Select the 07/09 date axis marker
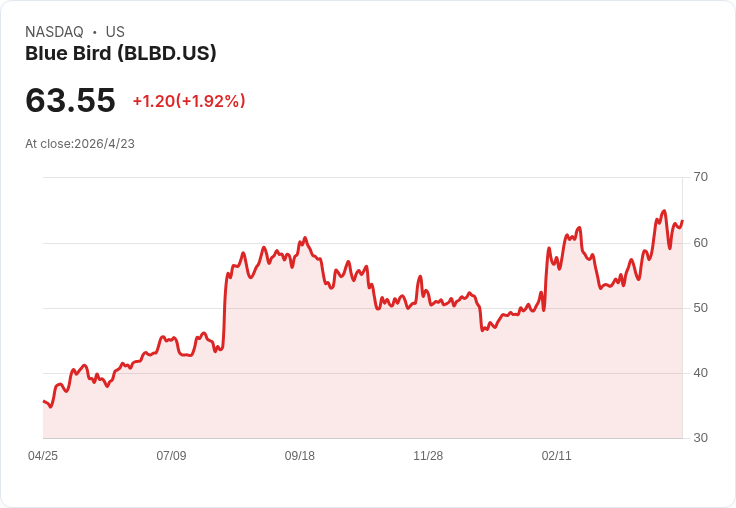The image size is (736, 508). pyautogui.click(x=171, y=456)
